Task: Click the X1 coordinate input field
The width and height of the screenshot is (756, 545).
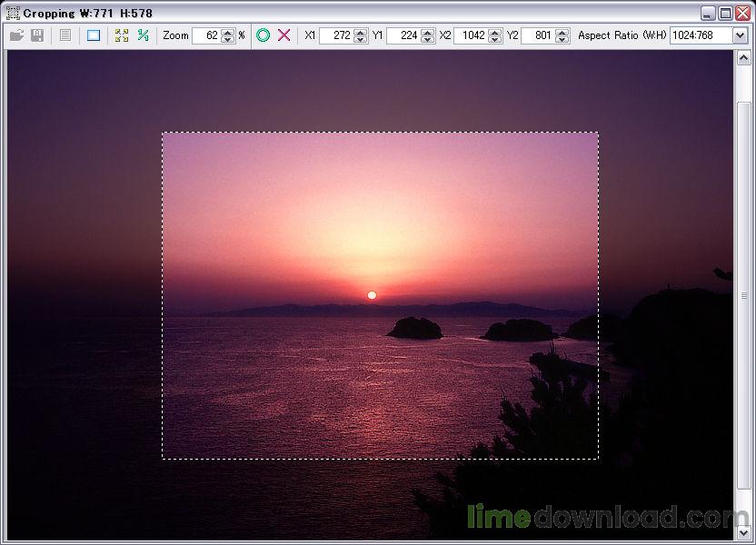Action: [x=335, y=35]
